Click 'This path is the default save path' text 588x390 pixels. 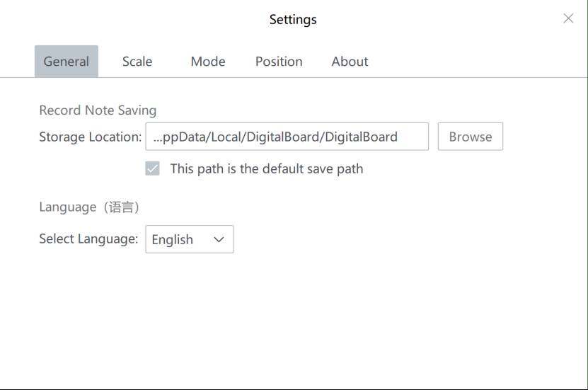coord(267,168)
